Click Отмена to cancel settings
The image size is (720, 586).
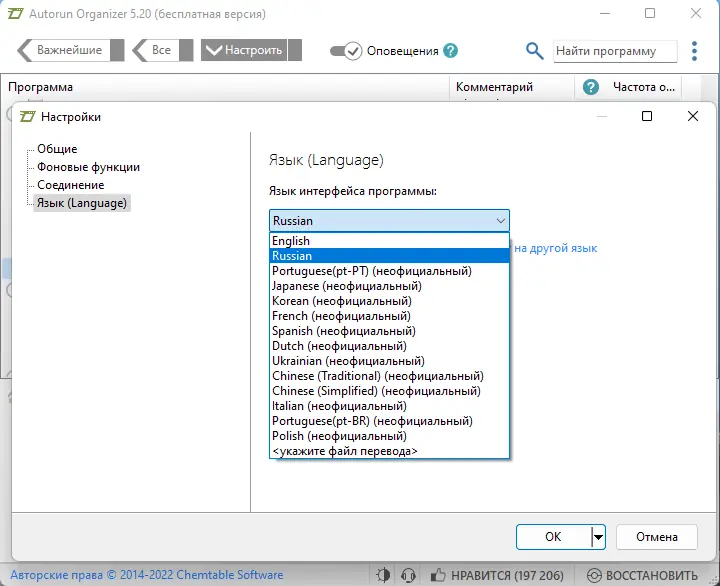657,537
